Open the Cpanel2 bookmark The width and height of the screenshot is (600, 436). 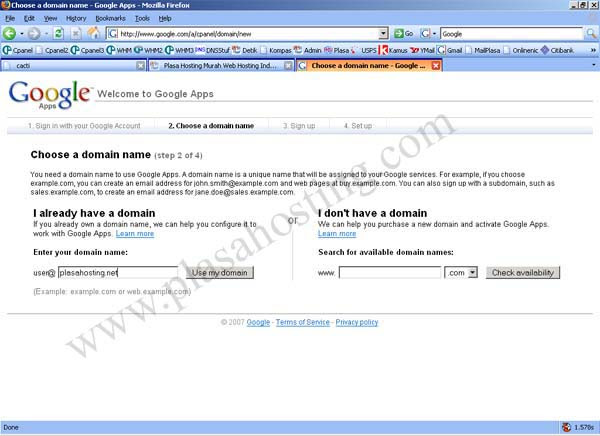pyautogui.click(x=53, y=50)
